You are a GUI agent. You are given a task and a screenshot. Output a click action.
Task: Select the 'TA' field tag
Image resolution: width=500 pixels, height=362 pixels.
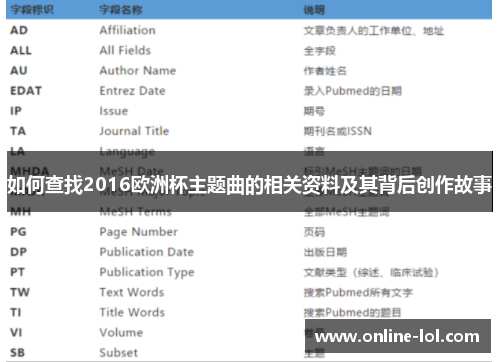point(18,131)
